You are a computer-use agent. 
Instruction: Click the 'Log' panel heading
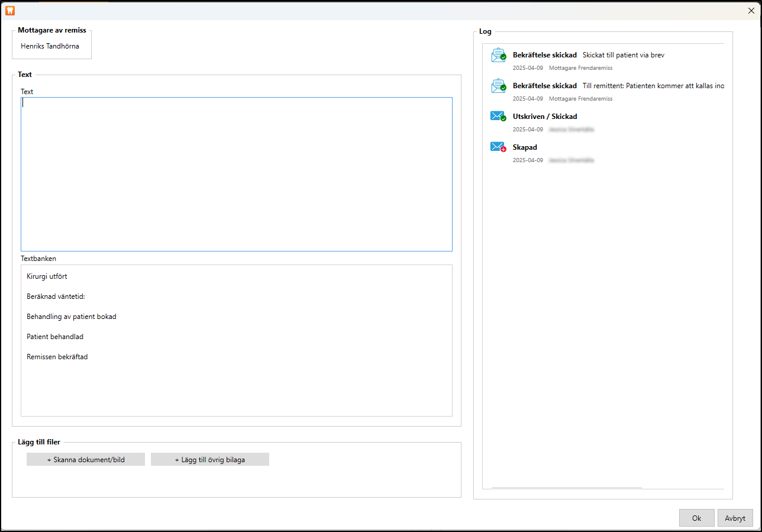pos(485,31)
